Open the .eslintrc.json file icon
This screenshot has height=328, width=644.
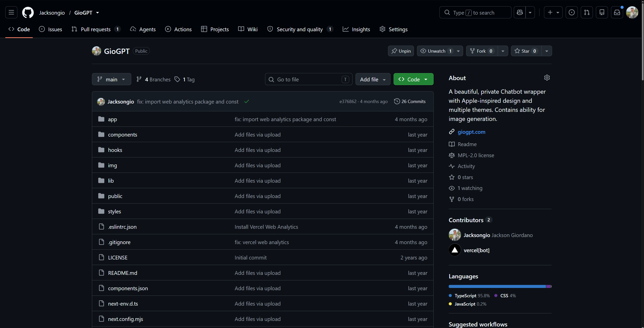tap(101, 227)
